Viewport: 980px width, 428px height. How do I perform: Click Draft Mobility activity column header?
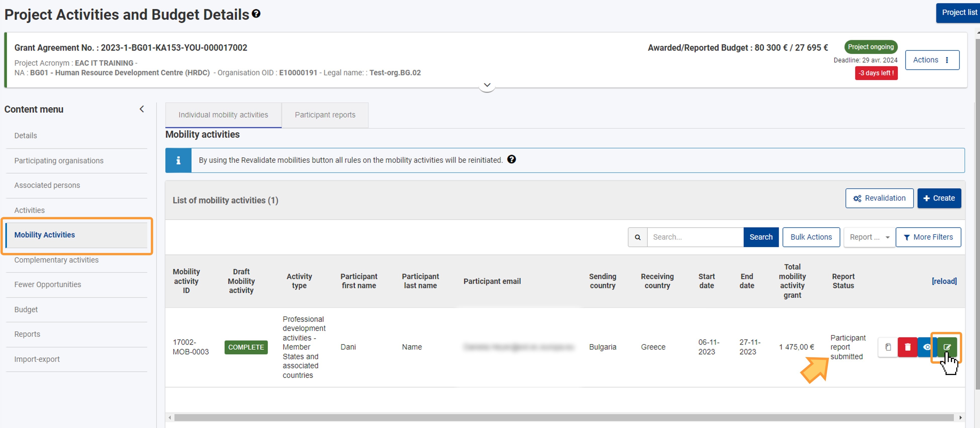[241, 281]
